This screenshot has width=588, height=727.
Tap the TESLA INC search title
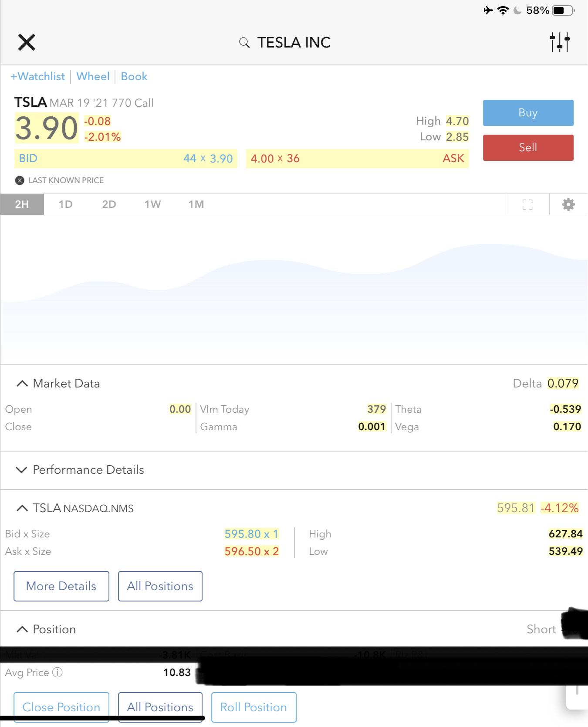coord(294,42)
